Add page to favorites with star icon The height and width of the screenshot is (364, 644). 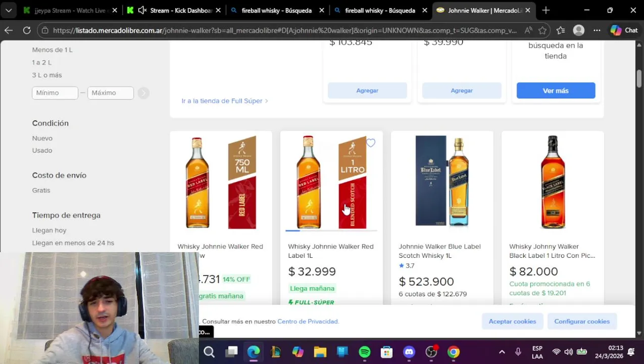542,30
